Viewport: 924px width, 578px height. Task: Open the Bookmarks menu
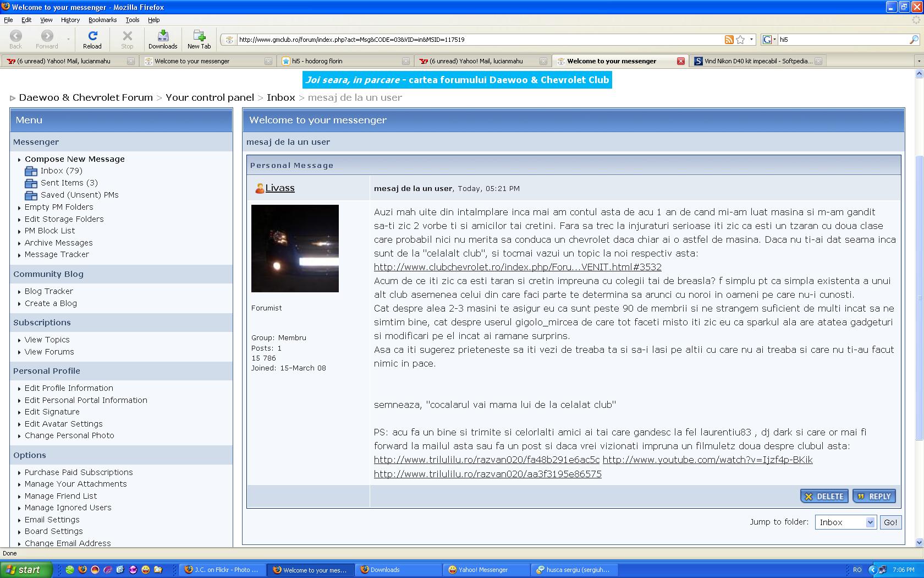point(102,20)
